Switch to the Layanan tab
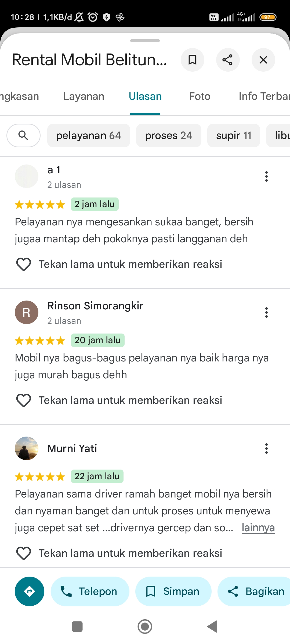This screenshot has height=644, width=290. tap(84, 96)
